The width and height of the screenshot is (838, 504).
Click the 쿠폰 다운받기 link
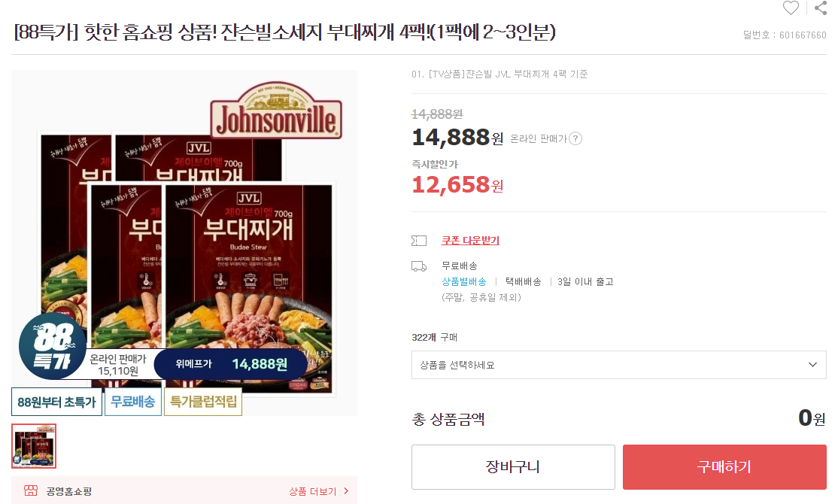pyautogui.click(x=470, y=241)
